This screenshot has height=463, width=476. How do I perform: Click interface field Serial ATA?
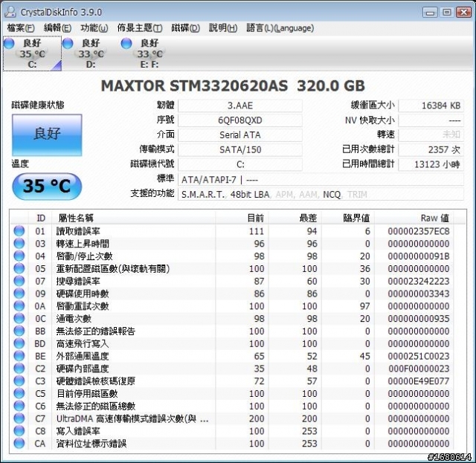pos(240,135)
